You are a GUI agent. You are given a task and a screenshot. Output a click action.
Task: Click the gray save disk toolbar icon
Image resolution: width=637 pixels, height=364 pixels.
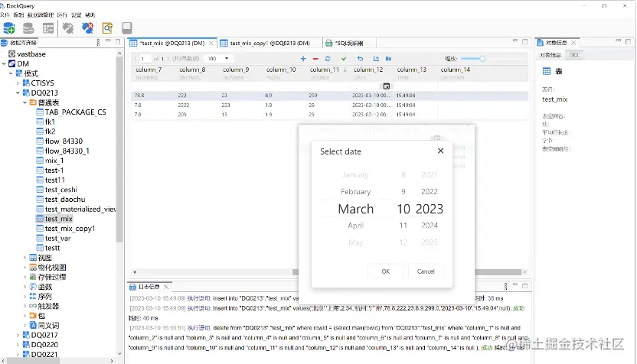[x=127, y=28]
